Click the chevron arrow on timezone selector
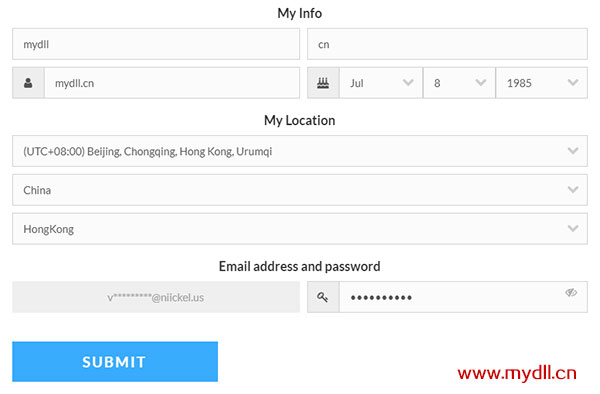600x394 pixels. 573,151
